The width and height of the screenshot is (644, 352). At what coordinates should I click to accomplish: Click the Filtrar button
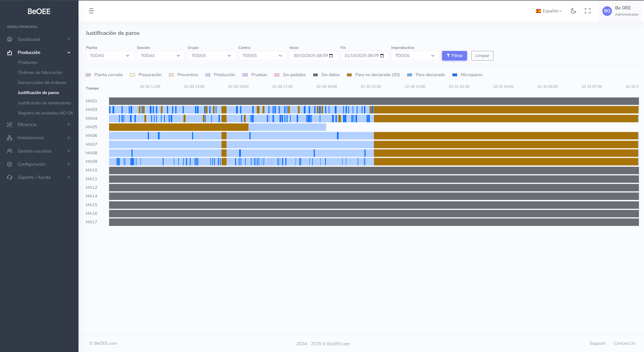point(454,55)
